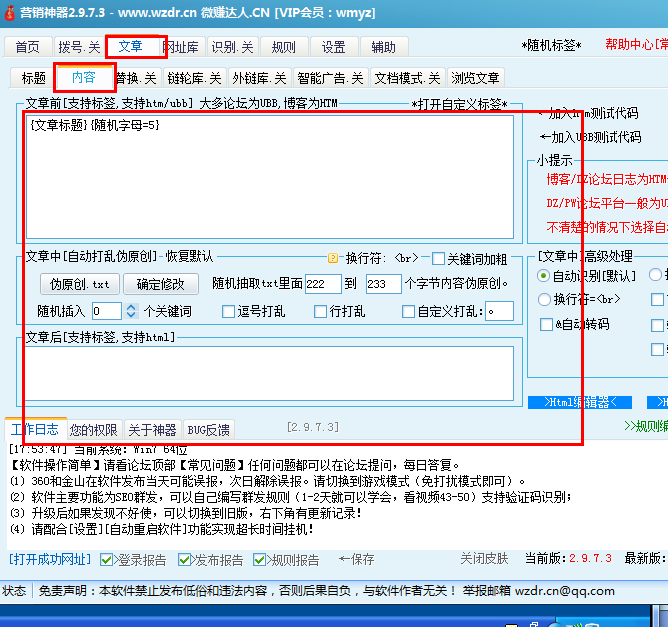Uncheck the 登录报告 checkbox
668x627 pixels.
click(x=107, y=560)
